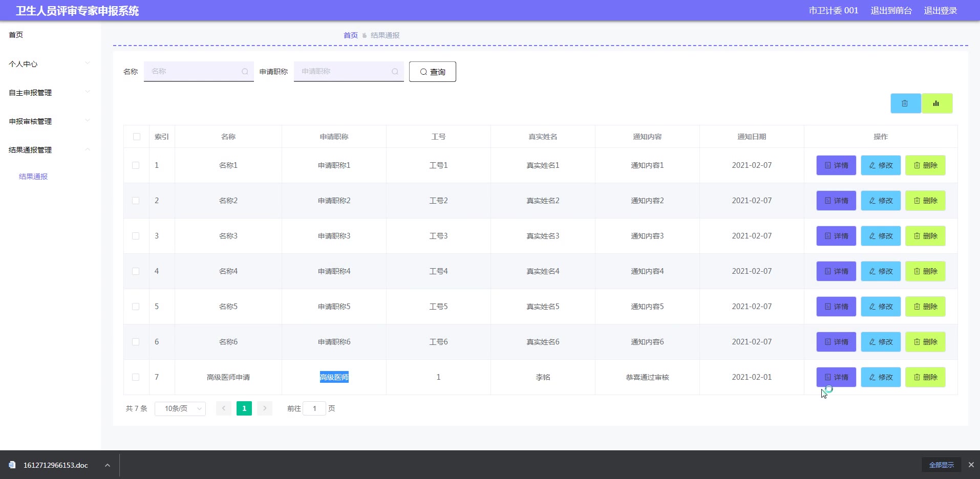Check the checkbox for row 名称2
980x479 pixels.
click(136, 201)
